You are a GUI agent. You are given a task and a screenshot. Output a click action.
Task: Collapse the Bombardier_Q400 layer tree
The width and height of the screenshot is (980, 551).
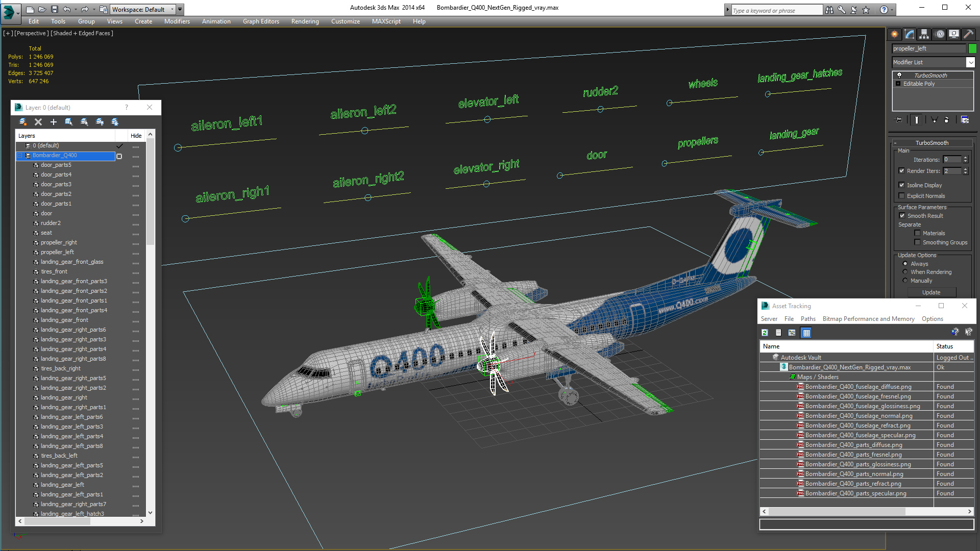pyautogui.click(x=20, y=156)
